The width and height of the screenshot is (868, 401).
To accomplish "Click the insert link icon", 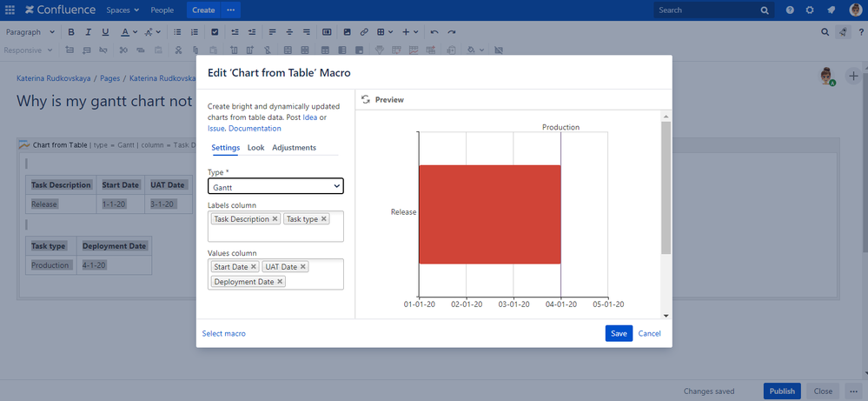I will click(x=364, y=32).
